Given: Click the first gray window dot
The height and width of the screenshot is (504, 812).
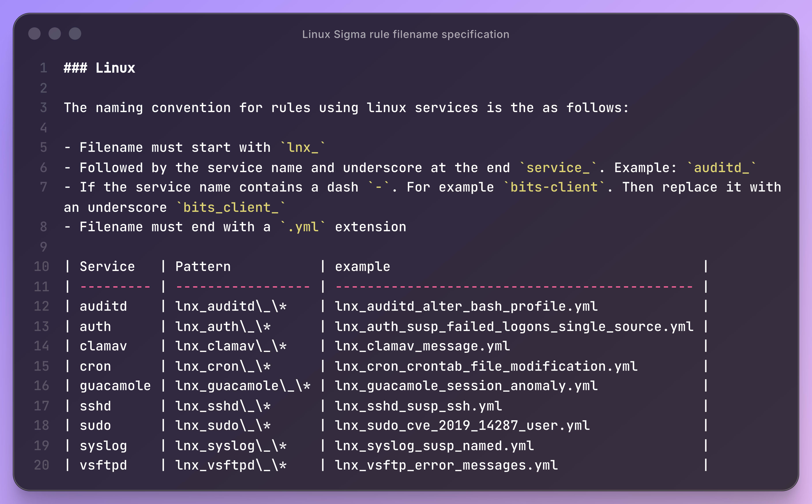Looking at the screenshot, I should pyautogui.click(x=34, y=34).
